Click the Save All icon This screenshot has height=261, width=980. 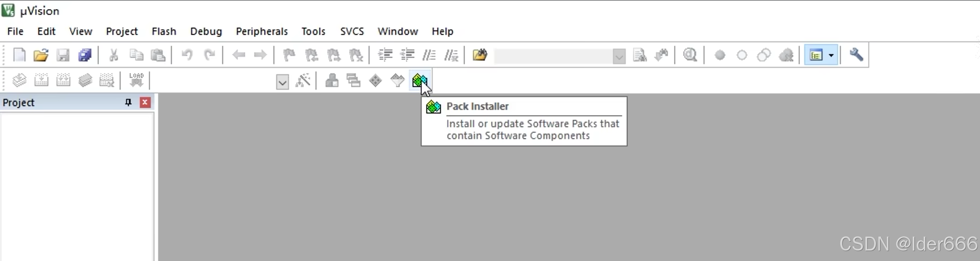(x=85, y=55)
